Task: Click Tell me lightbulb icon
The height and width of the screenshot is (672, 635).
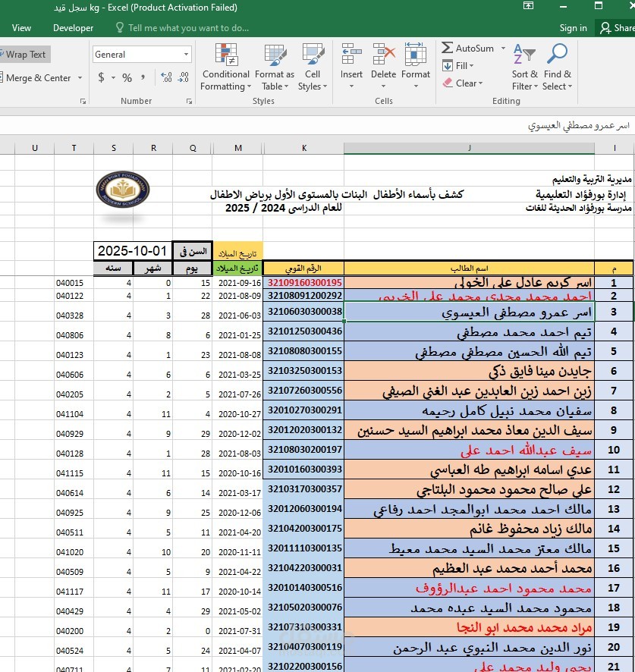Action: [x=120, y=27]
